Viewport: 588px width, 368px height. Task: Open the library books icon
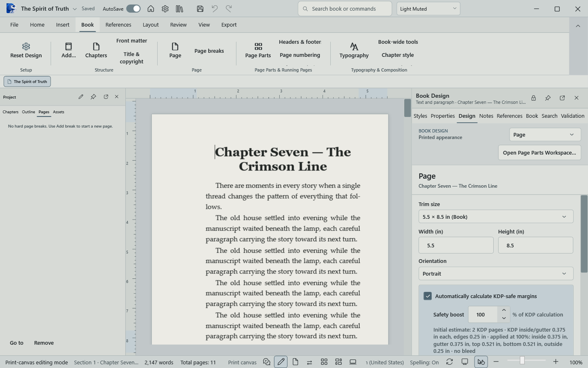tap(179, 9)
